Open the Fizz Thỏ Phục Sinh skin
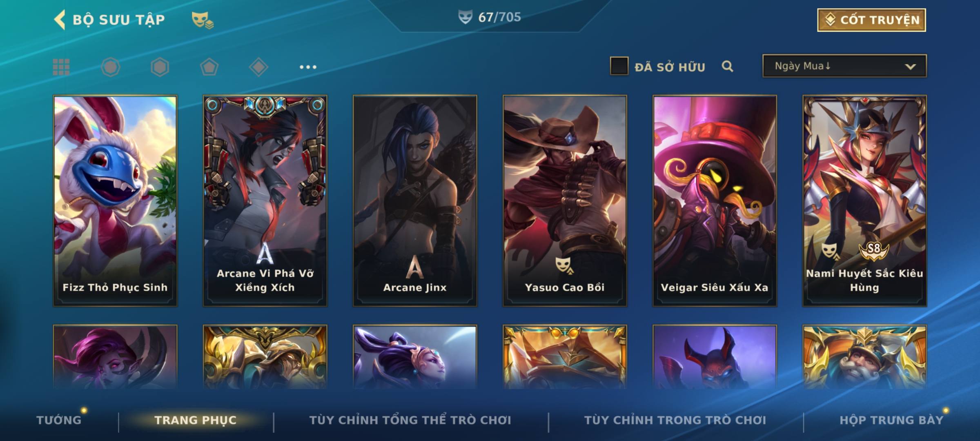Screen dimensions: 980x441 (x=115, y=201)
